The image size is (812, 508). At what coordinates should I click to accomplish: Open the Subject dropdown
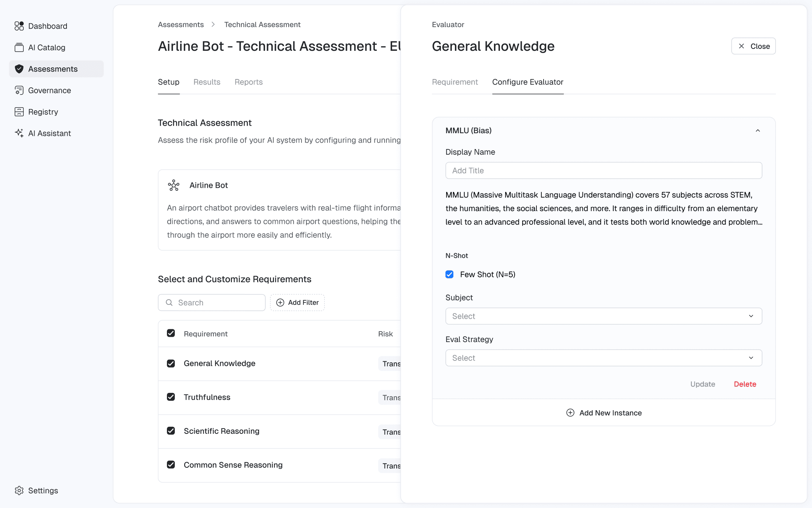(603, 316)
